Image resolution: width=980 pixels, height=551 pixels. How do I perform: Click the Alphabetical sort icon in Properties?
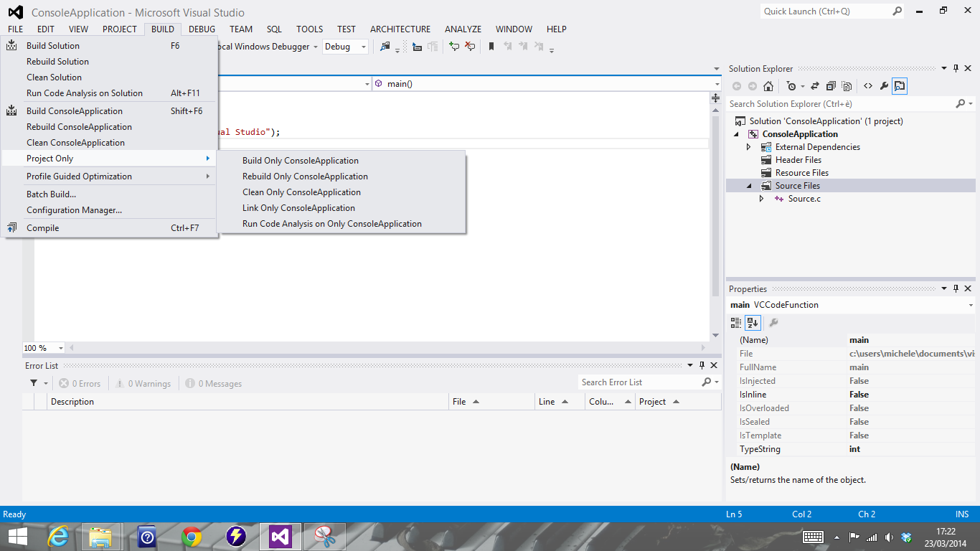pyautogui.click(x=752, y=323)
